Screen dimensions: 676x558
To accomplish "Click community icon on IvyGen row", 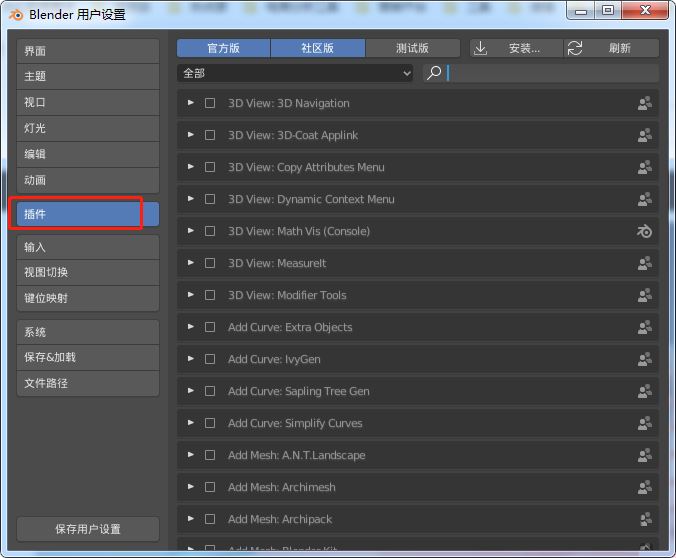I will coord(645,359).
